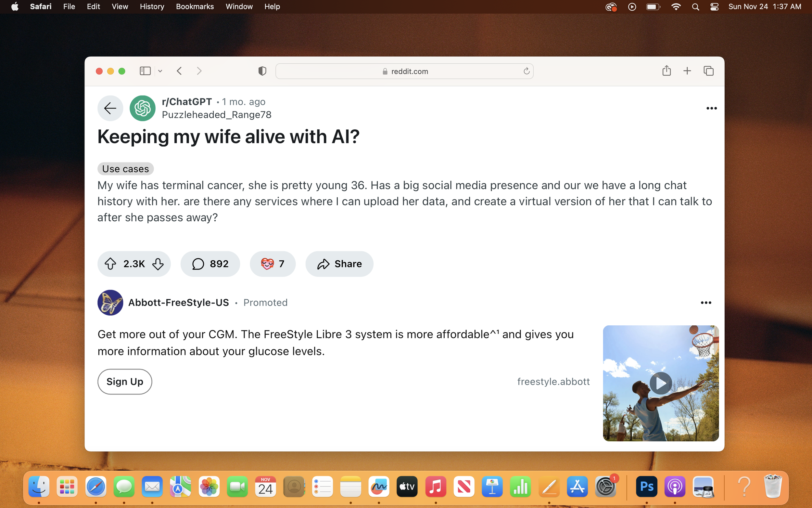The image size is (812, 508).
Task: Click the awards heart icon
Action: (267, 264)
